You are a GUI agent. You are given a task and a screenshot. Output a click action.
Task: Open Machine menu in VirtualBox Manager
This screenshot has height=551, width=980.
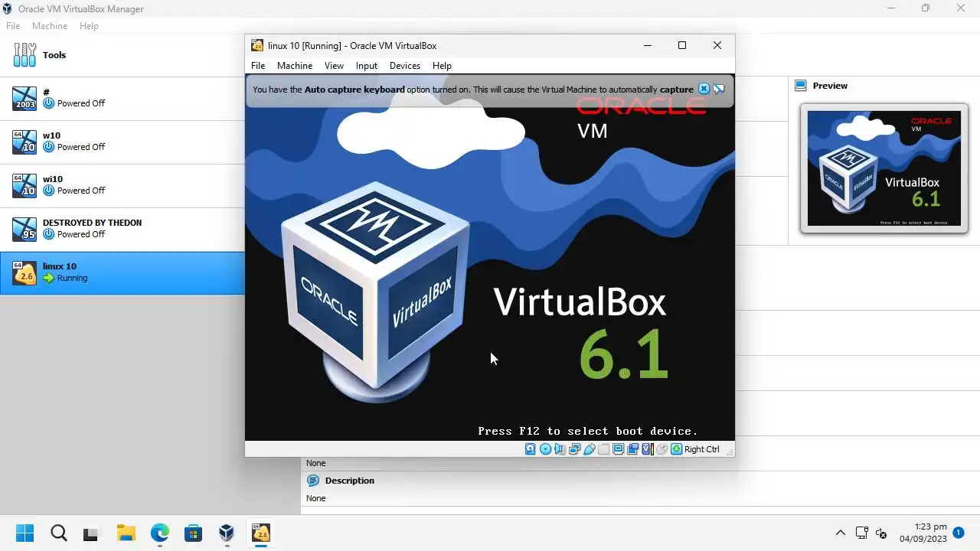pos(50,26)
